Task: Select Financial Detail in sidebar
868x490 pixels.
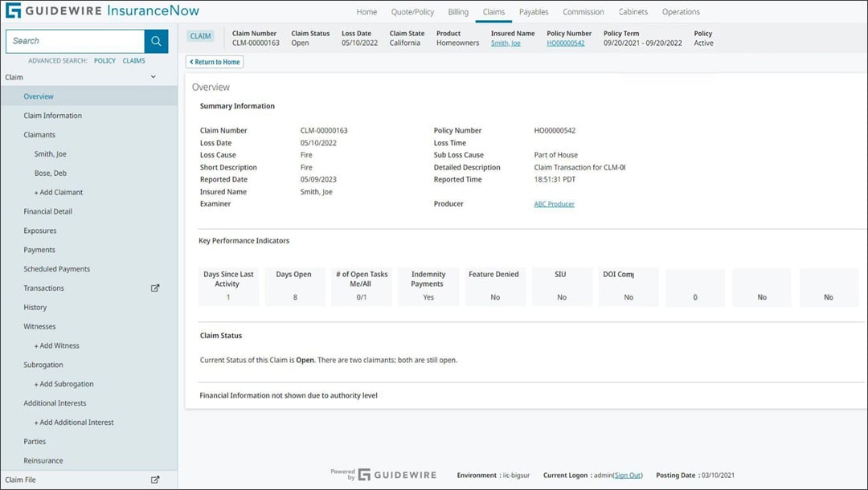Action: (48, 211)
